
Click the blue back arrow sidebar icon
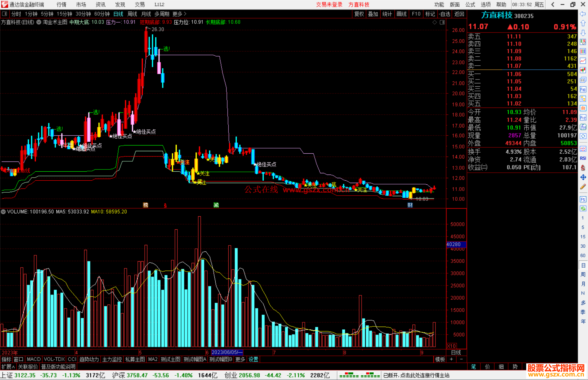583,14
